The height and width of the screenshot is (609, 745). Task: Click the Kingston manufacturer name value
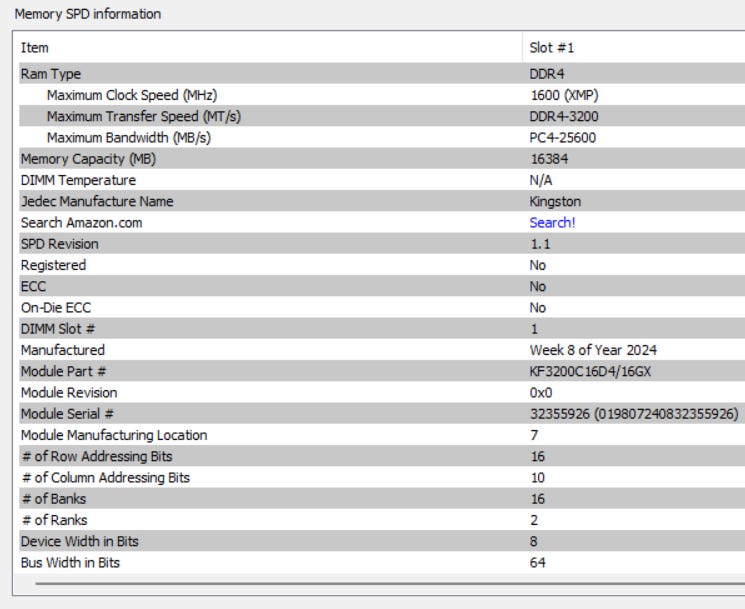point(555,202)
